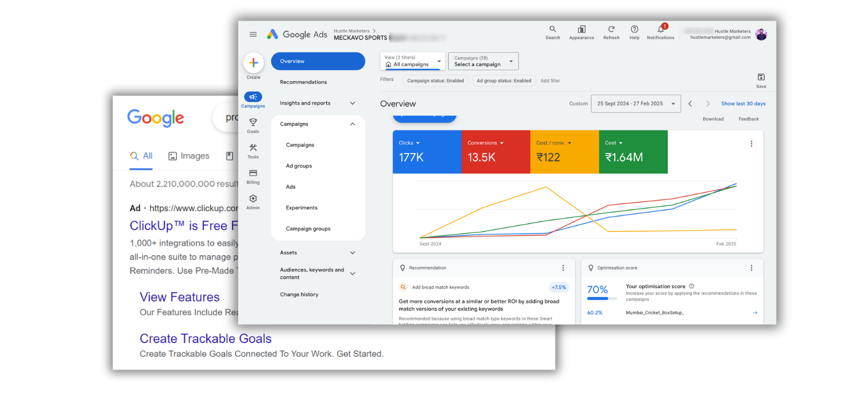Open View Features link in Google search window

pos(180,297)
